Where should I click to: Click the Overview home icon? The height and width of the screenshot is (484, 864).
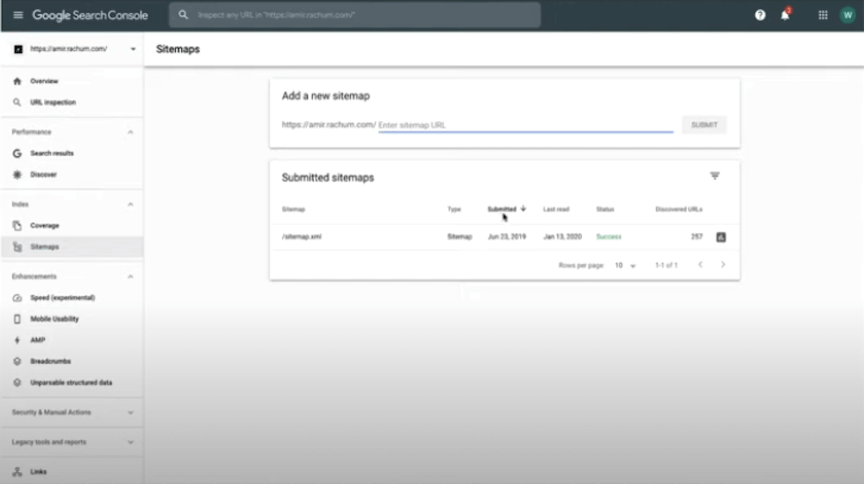tap(17, 81)
